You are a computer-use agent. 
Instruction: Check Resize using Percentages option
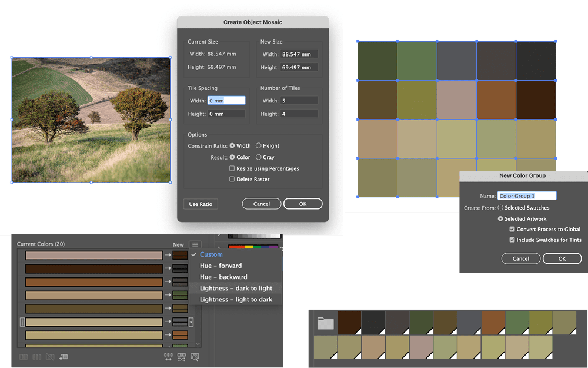tap(232, 168)
